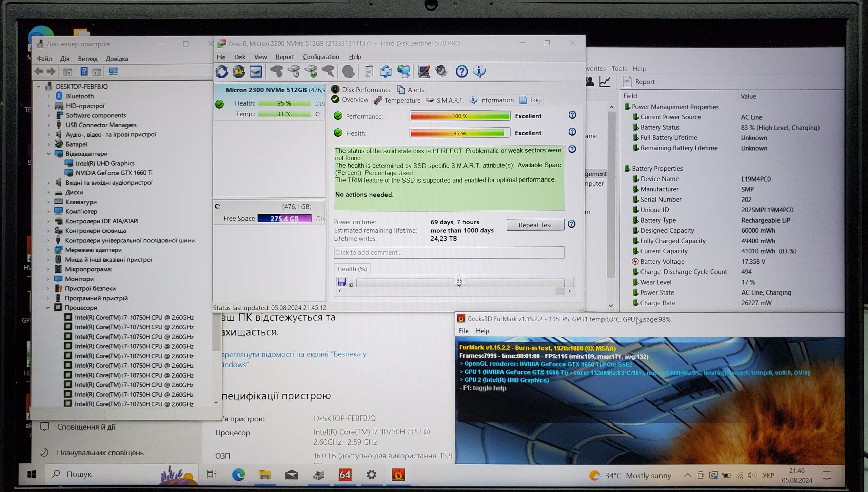The width and height of the screenshot is (868, 492).
Task: Collapse the Відеоадаптери tree node
Action: [x=48, y=154]
